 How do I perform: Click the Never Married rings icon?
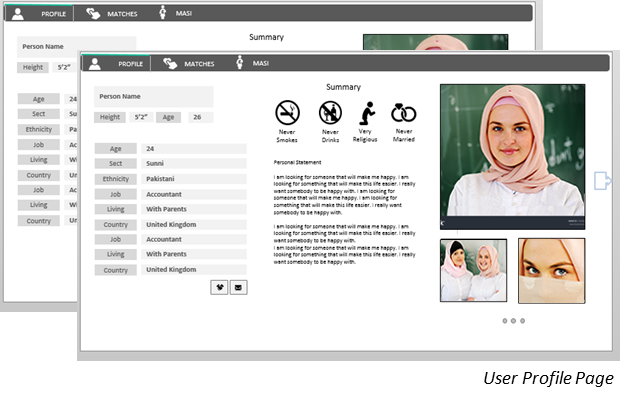pyautogui.click(x=403, y=112)
